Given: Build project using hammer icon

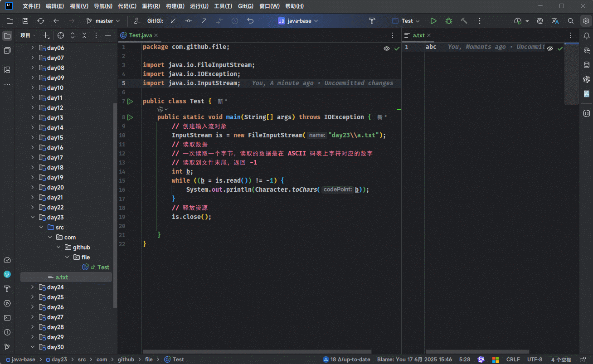Looking at the screenshot, I should (x=464, y=21).
